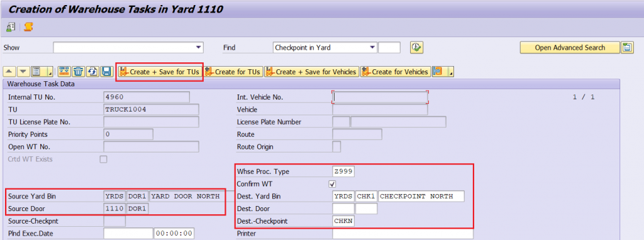Open the dropdown arrow at toolbar's end
The image size is (644, 240).
tap(451, 72)
